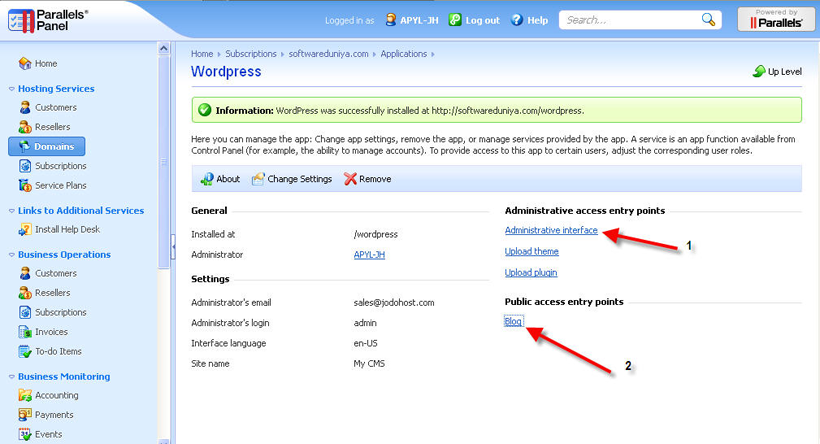This screenshot has height=444, width=820.
Task: Click the APYL-JH user icon in header
Action: coord(391,20)
